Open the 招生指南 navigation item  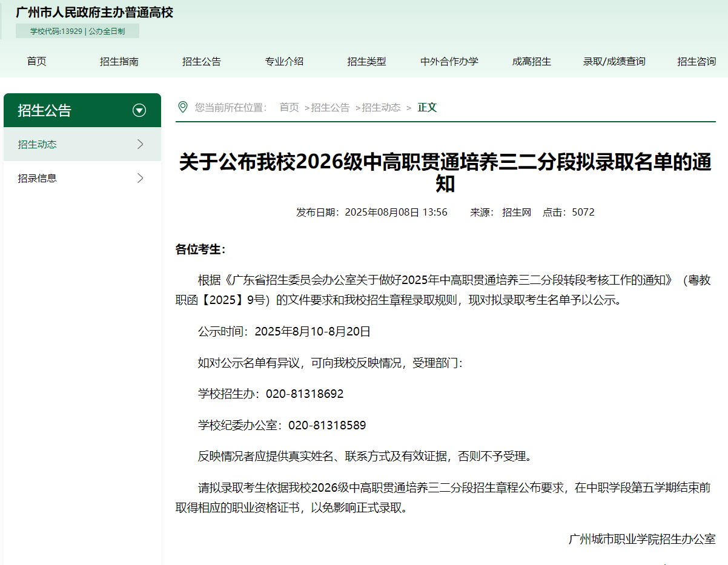click(118, 61)
